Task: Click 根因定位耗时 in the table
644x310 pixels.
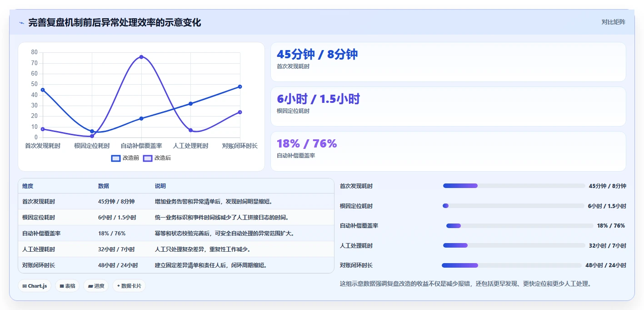Action: coord(39,218)
